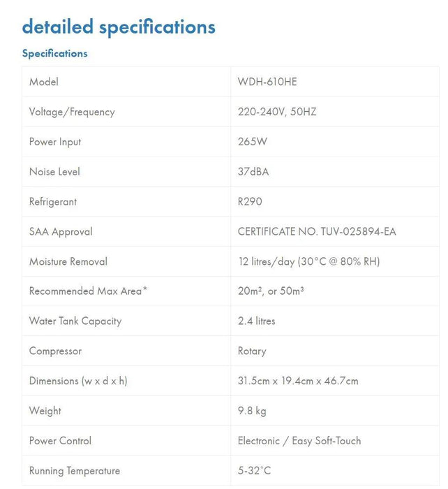
Task: Click the Running Temperature value 5-32°C
Action: (254, 471)
